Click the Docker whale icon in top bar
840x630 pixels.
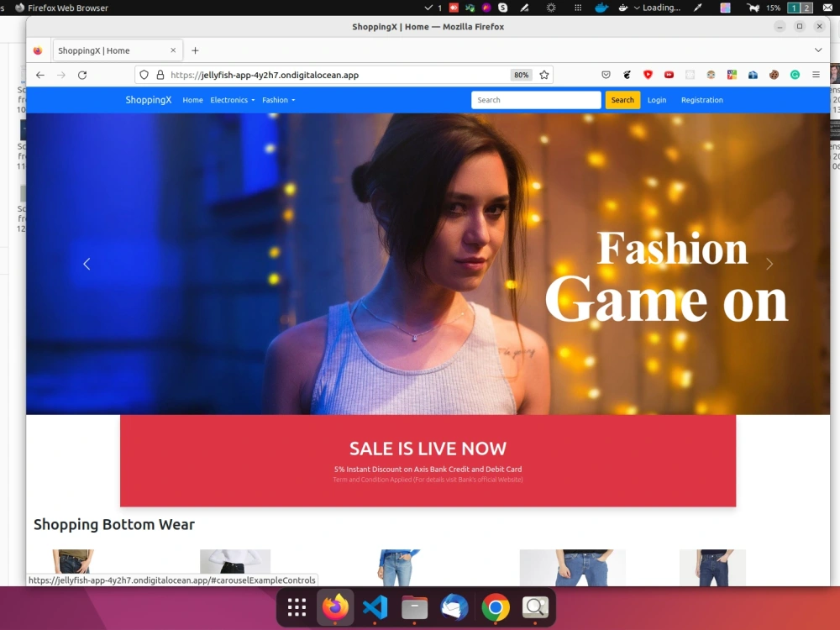(x=601, y=8)
